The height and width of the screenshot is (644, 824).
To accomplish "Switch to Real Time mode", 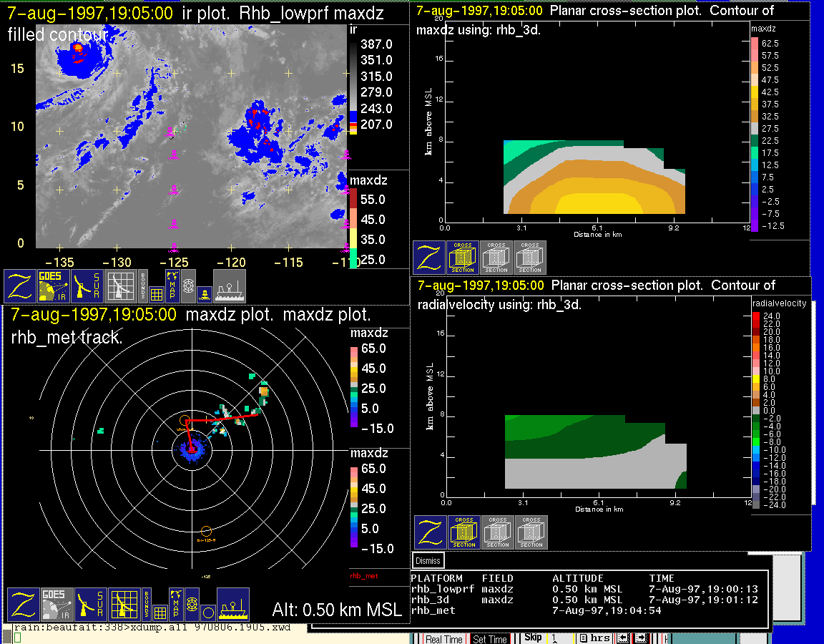I will pos(443,638).
